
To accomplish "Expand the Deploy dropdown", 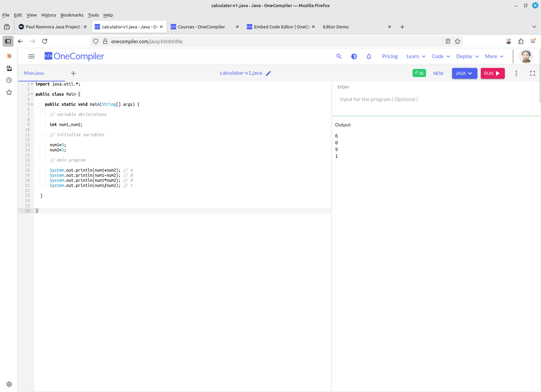I will point(467,56).
